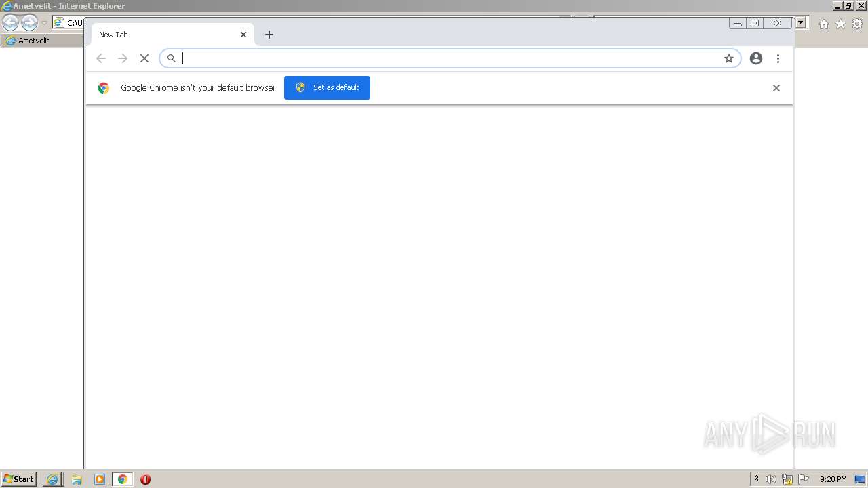Click the Chrome logo in the infobar

104,88
